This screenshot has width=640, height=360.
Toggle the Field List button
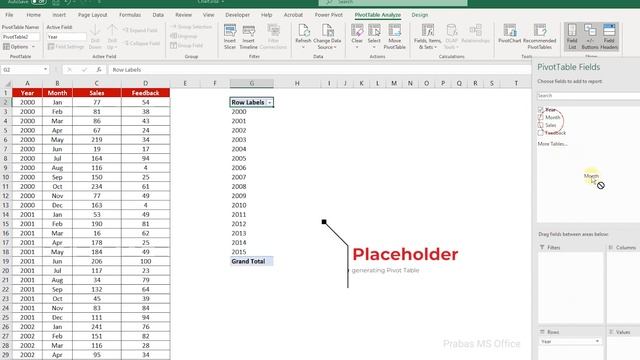point(572,37)
